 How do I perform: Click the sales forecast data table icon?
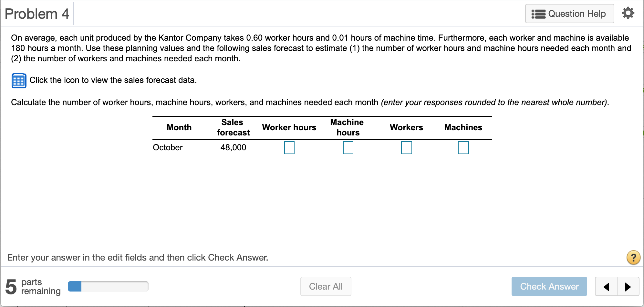click(18, 80)
